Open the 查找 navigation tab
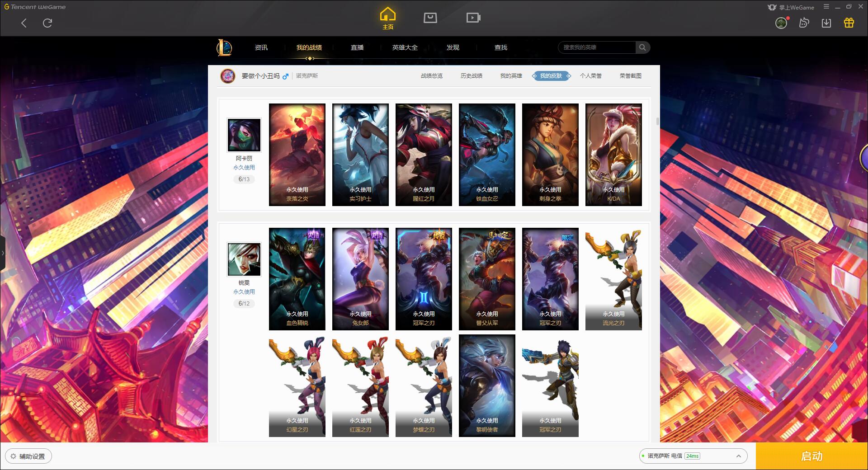The image size is (868, 470). [x=501, y=47]
